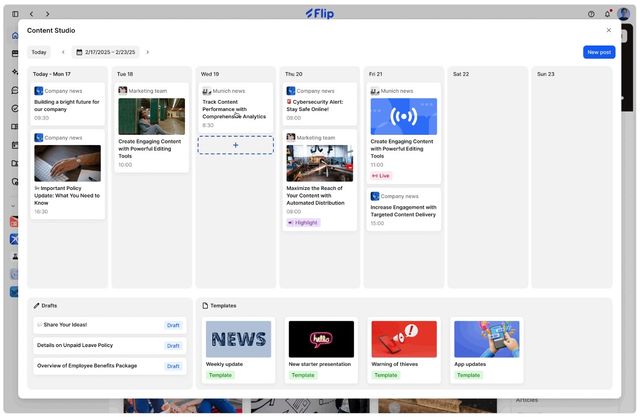
Task: Go to next week with right chevron
Action: click(x=148, y=52)
